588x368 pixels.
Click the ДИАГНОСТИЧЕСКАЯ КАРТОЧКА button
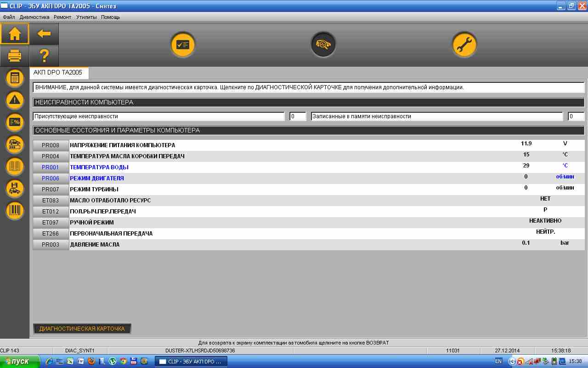coord(82,329)
